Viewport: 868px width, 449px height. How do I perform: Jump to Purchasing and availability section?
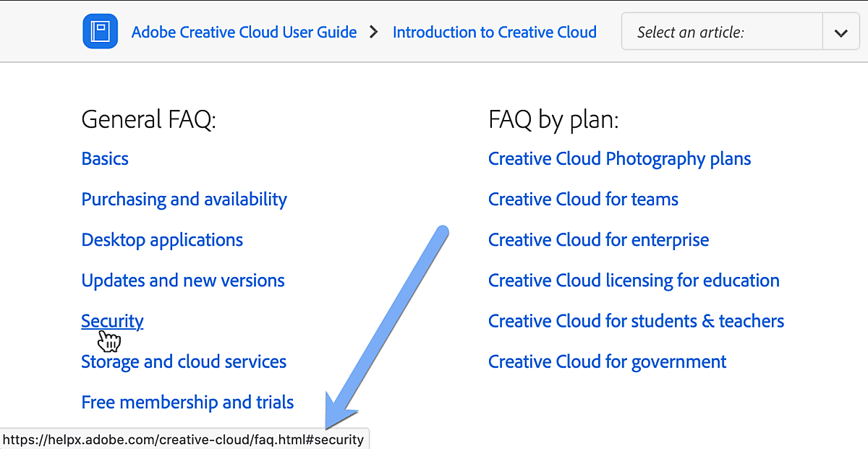tap(184, 200)
